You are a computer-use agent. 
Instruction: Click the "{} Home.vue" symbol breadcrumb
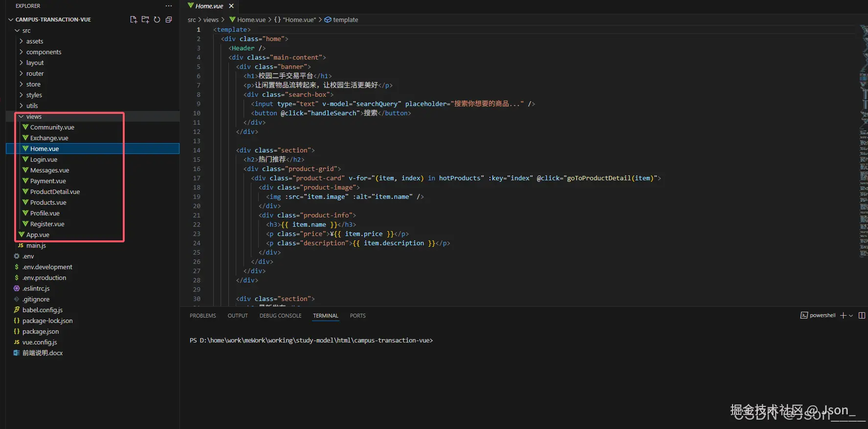295,20
